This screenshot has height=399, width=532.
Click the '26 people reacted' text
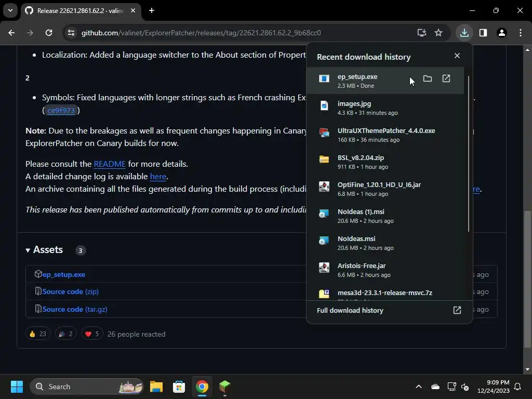(x=137, y=334)
